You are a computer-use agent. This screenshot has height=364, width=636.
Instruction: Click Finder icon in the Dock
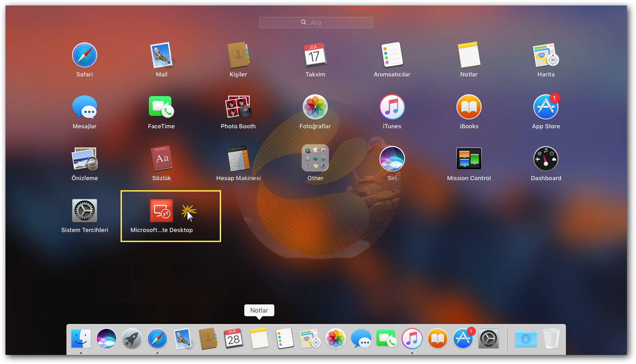81,339
